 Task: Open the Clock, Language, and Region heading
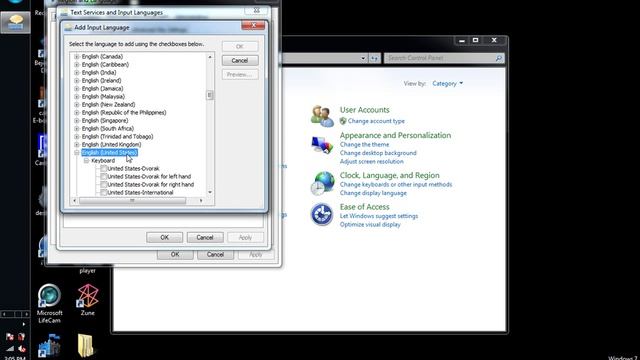tap(390, 176)
